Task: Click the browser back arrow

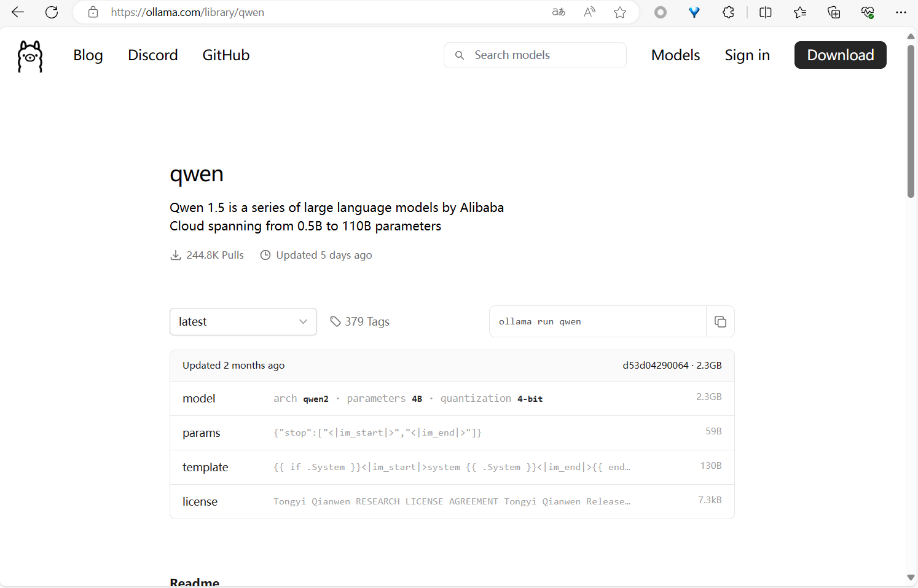Action: 18,12
